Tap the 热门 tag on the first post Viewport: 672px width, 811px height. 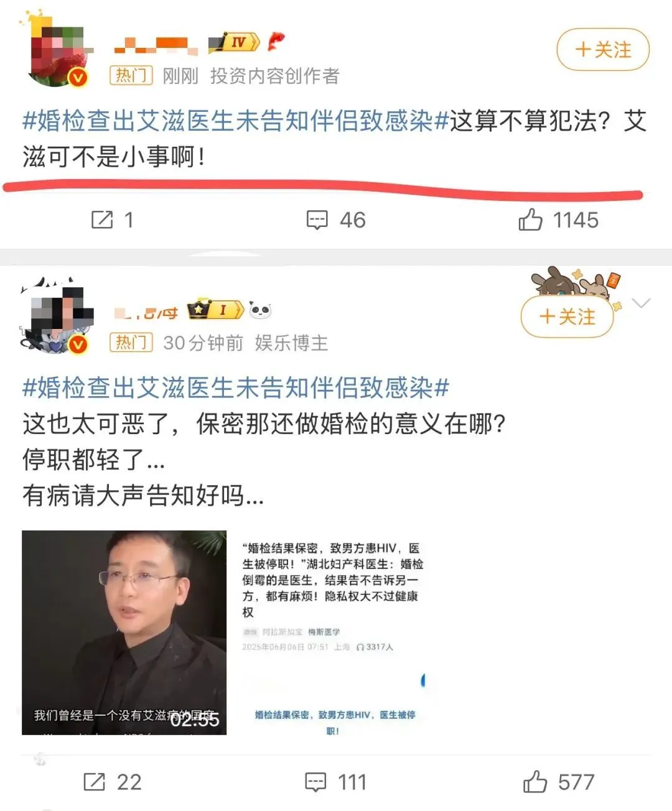[x=131, y=76]
